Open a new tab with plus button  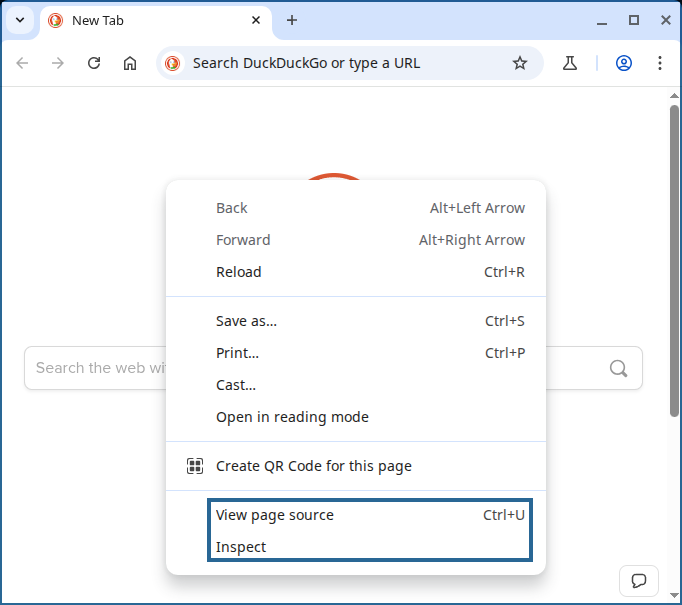click(x=292, y=20)
